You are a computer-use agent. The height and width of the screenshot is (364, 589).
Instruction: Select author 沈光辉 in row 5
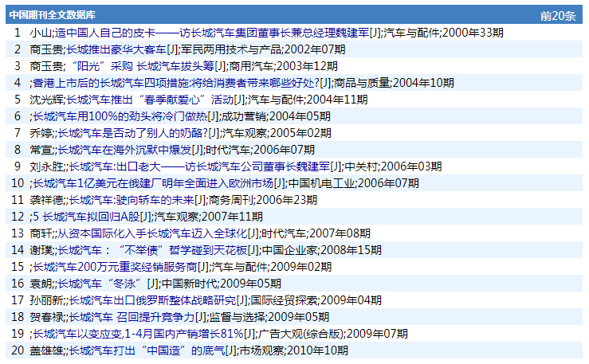pos(46,100)
